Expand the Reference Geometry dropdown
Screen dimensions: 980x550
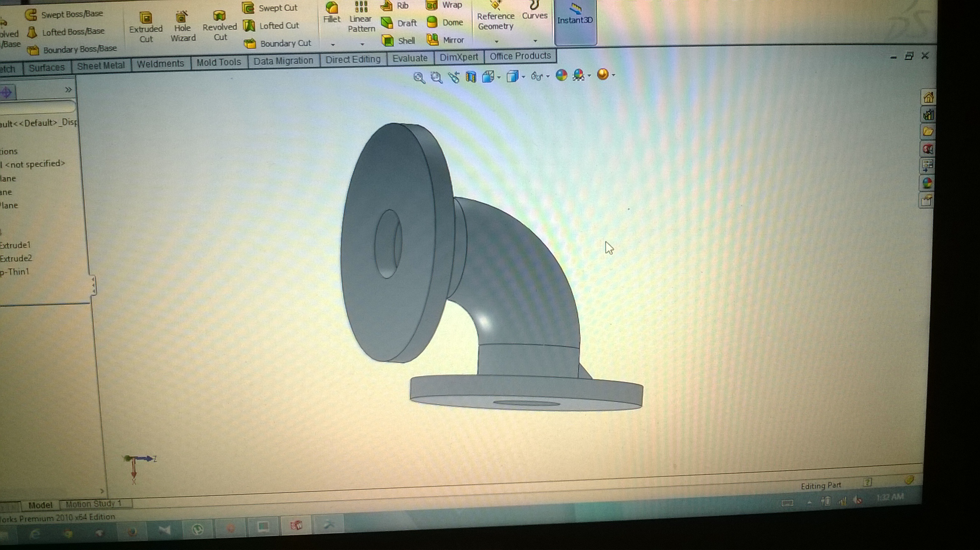point(496,41)
